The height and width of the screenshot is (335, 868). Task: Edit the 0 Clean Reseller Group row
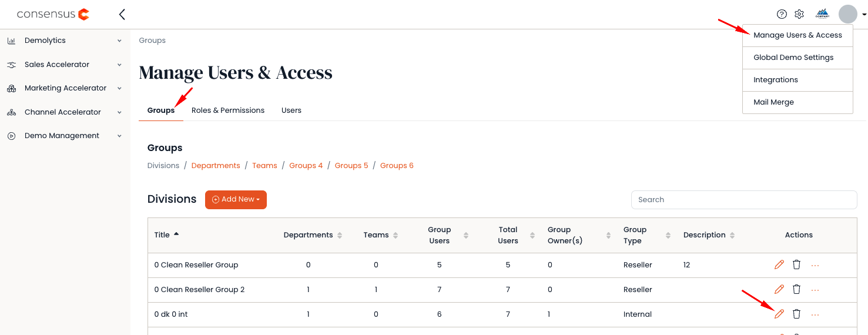click(779, 265)
